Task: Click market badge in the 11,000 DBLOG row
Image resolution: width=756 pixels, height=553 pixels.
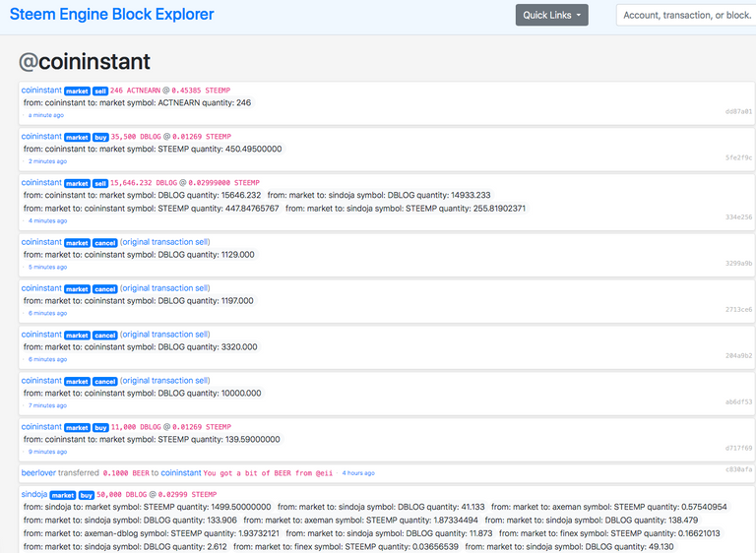Action: point(77,428)
